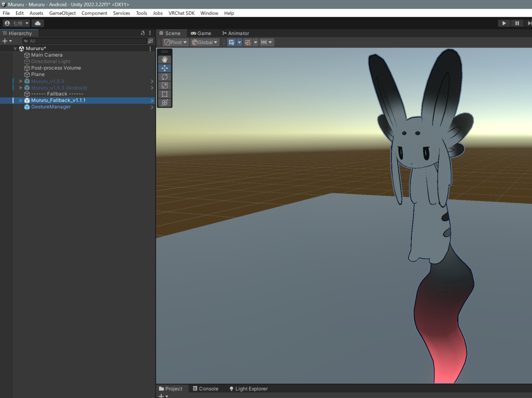Expand the Mururu_Fallback_v1.1.1 object
Image resolution: width=532 pixels, height=398 pixels.
pyautogui.click(x=21, y=100)
